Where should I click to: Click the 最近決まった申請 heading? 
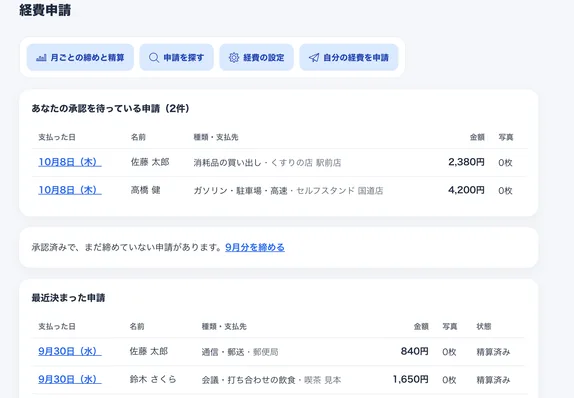[x=68, y=298]
